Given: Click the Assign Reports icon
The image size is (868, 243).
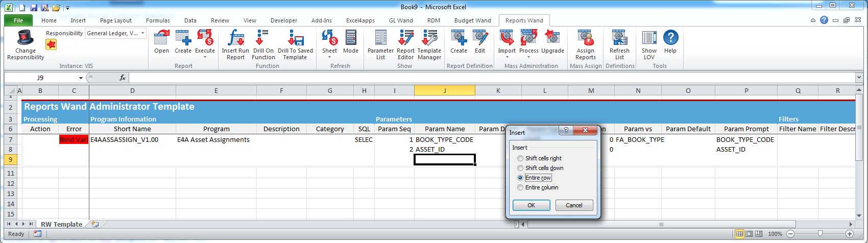Looking at the screenshot, I should [x=586, y=37].
